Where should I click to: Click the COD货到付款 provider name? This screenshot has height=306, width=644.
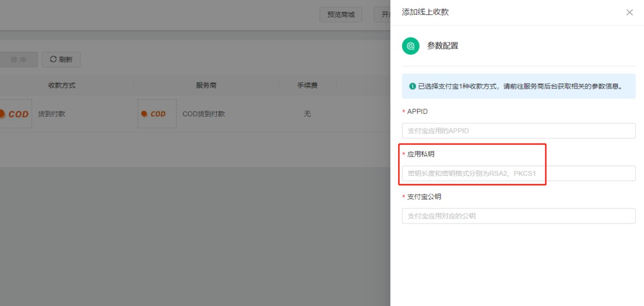pyautogui.click(x=203, y=114)
